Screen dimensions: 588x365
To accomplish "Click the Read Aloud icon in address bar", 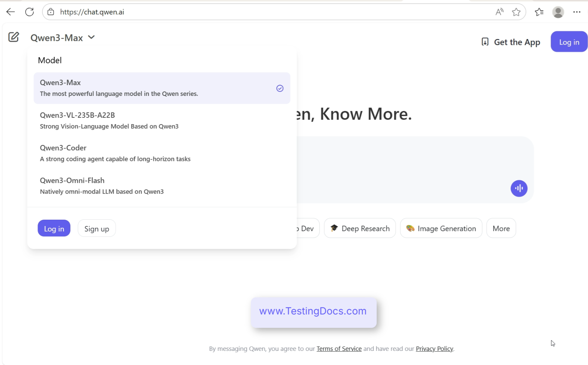I will [x=499, y=12].
